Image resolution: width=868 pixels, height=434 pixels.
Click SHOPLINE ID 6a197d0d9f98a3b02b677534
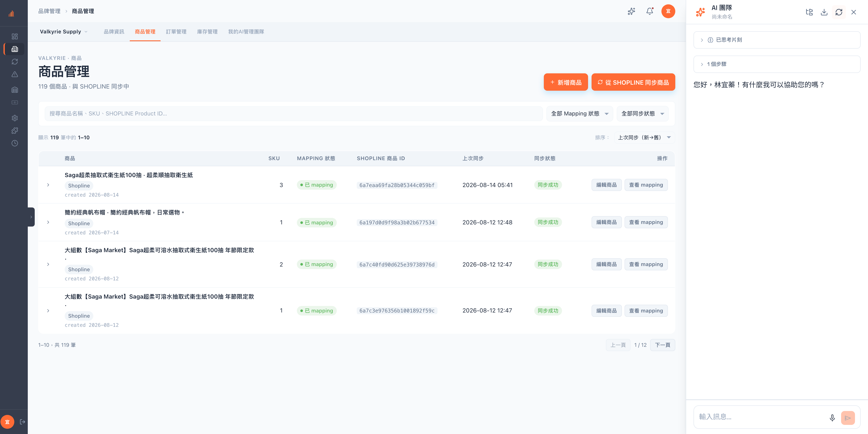[397, 223]
